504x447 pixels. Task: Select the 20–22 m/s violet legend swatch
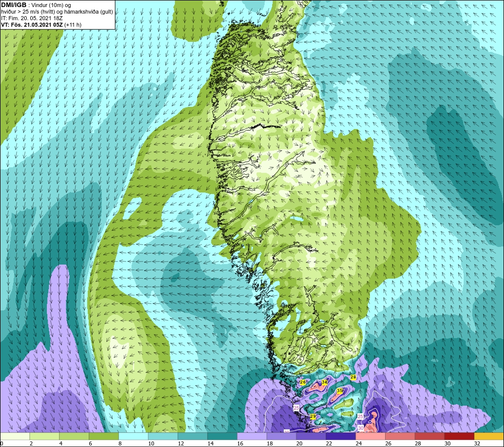pyautogui.click(x=311, y=436)
